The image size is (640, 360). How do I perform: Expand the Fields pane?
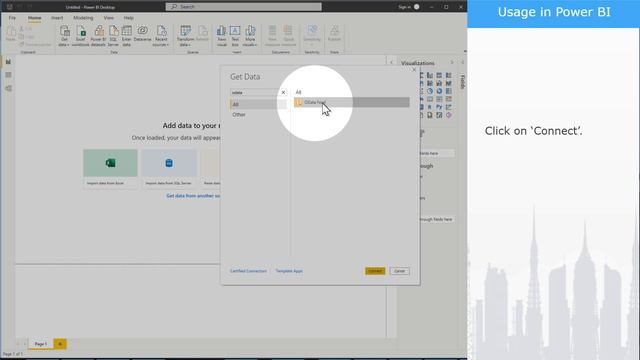pos(462,62)
